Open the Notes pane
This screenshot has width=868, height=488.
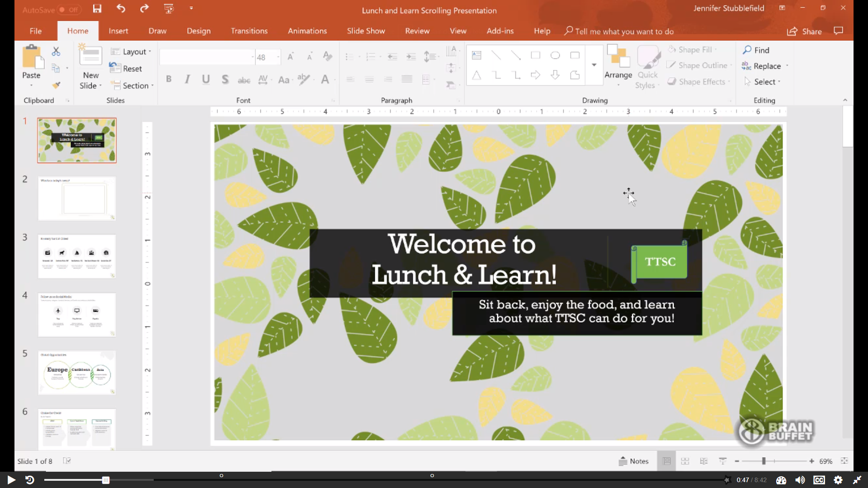[x=634, y=461]
